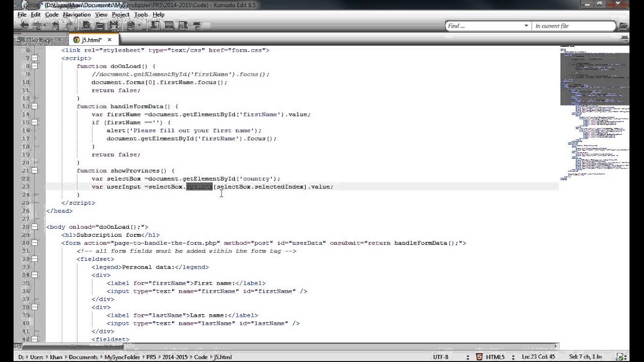Click 'Ln: 23 Col: 45' in status bar
The width and height of the screenshot is (644, 362).
(538, 357)
